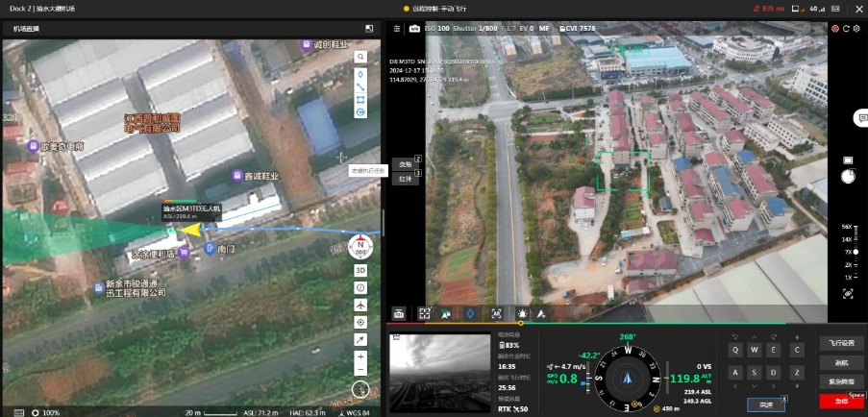
Task: Click the map compass north indicator
Action: point(360,247)
